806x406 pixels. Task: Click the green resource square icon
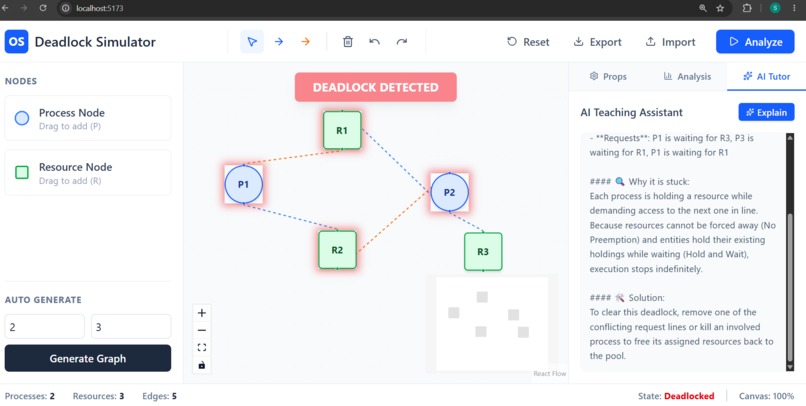pos(22,173)
